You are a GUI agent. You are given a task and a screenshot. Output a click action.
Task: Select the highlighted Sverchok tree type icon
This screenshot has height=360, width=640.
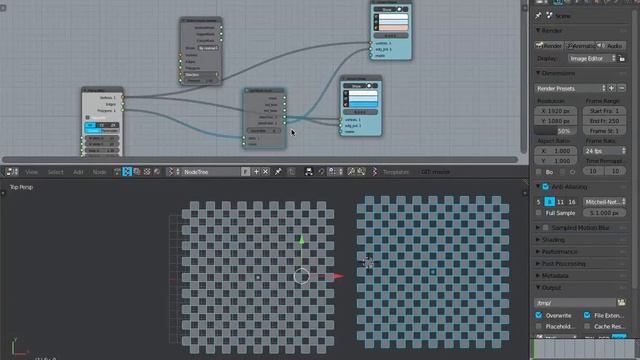tap(127, 172)
